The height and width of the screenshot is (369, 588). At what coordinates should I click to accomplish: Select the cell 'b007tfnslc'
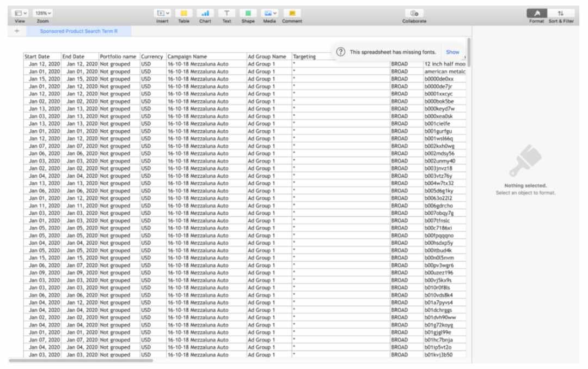coord(445,220)
